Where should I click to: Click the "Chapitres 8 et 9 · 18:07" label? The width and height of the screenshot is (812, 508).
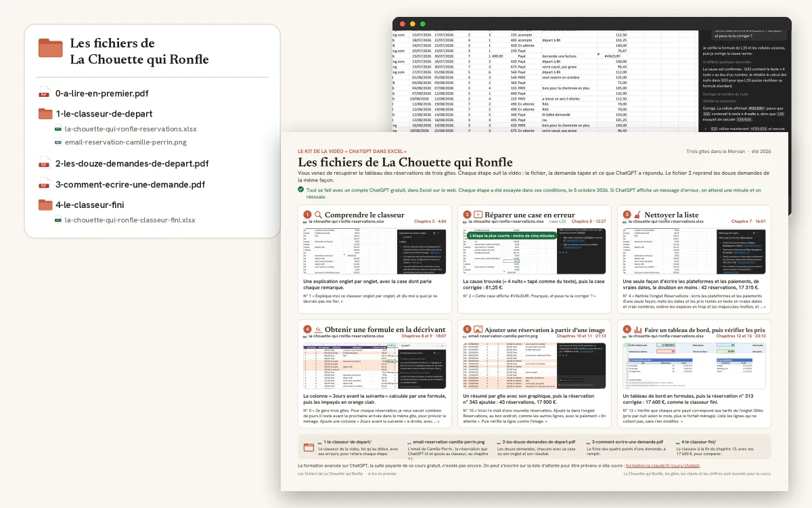click(x=424, y=336)
